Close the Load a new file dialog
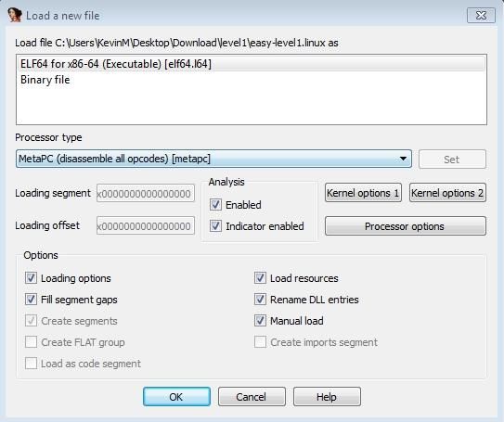This screenshot has width=504, height=422. point(481,15)
